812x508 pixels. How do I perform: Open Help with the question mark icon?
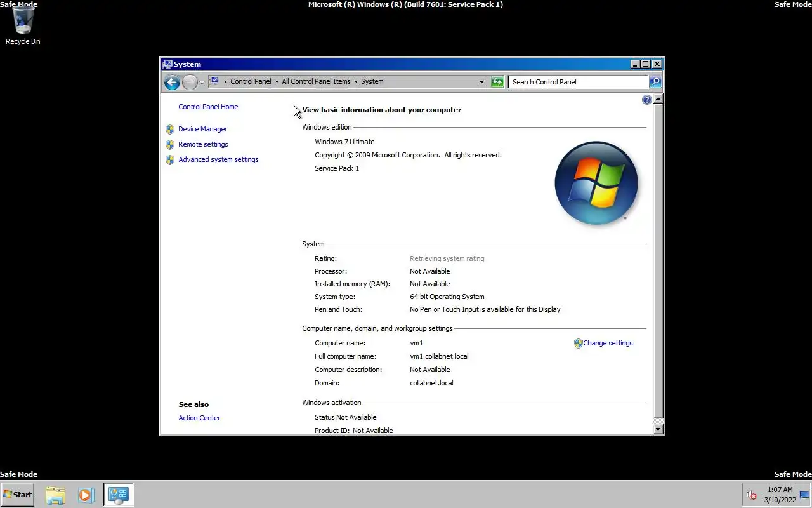[646, 100]
